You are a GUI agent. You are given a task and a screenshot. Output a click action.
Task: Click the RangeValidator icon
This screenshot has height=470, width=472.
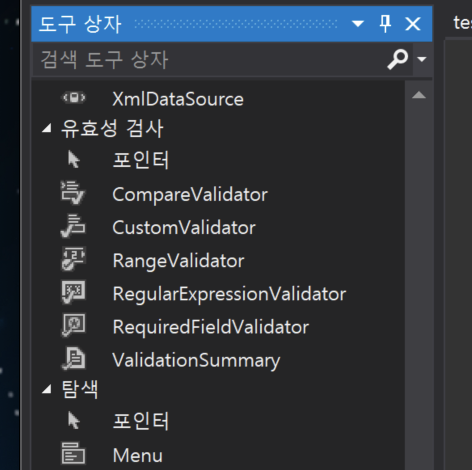tap(74, 259)
